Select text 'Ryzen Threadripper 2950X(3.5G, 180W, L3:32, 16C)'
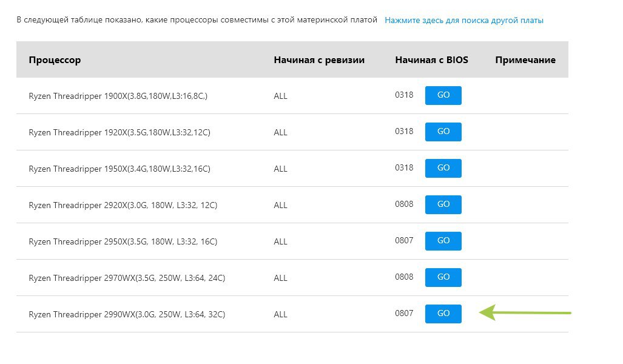Image resolution: width=623 pixels, height=364 pixels. coord(123,241)
